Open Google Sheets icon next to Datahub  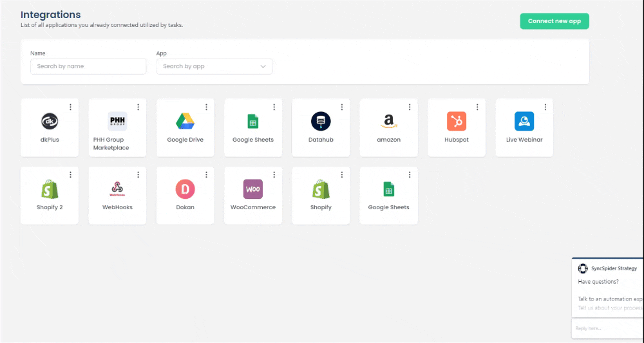click(x=253, y=122)
